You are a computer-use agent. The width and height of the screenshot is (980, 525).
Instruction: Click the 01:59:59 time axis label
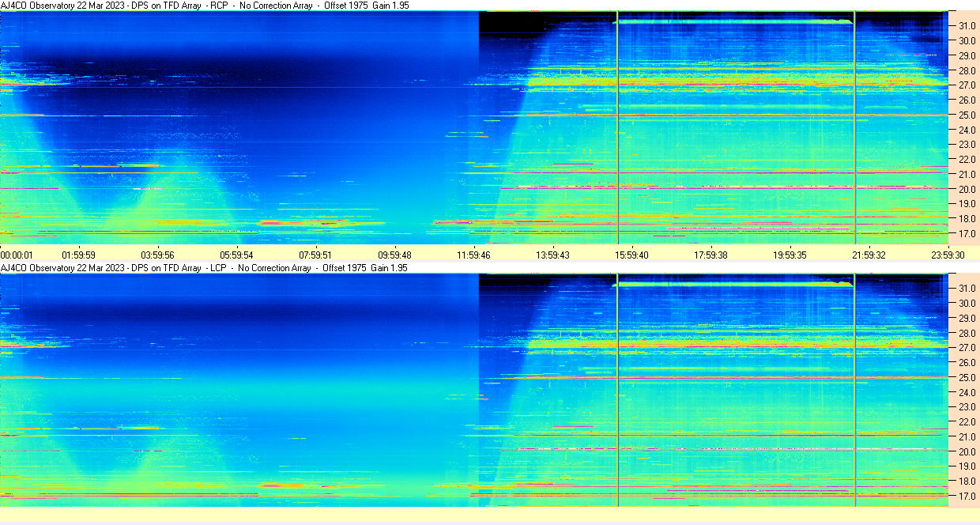tap(79, 255)
